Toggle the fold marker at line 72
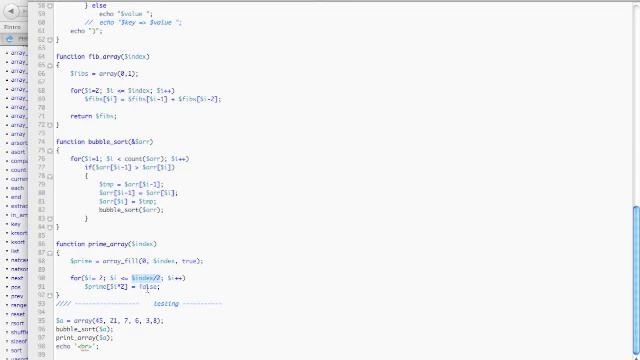 [50, 125]
